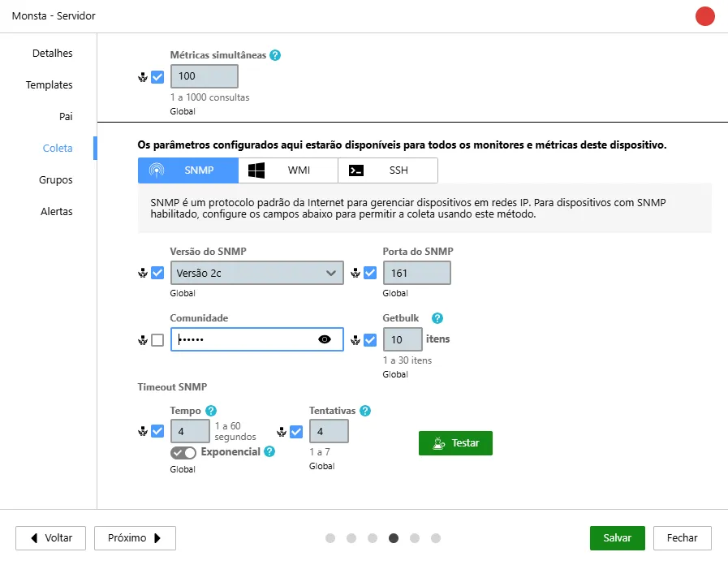Go to the fifth step dot
728x565 pixels.
click(x=415, y=538)
